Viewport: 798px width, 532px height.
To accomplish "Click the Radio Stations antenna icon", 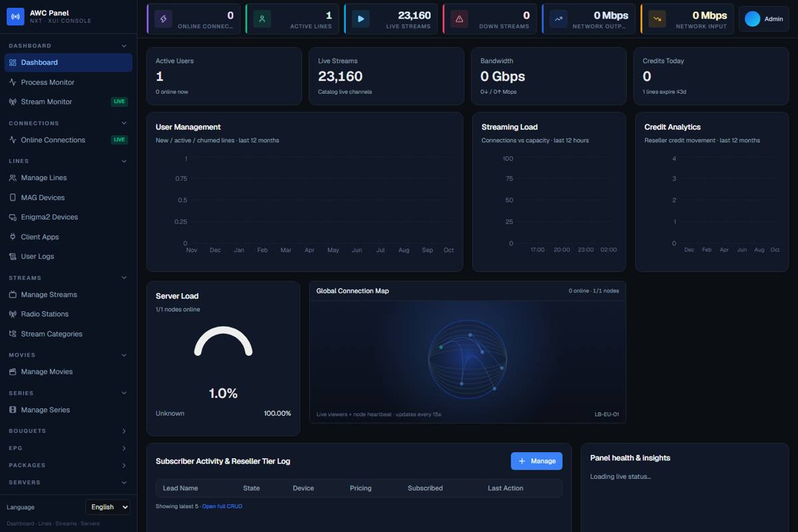I will coord(13,314).
